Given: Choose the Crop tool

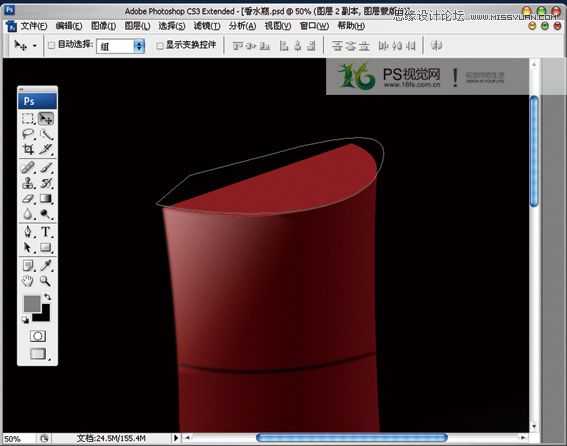Looking at the screenshot, I should 28,149.
